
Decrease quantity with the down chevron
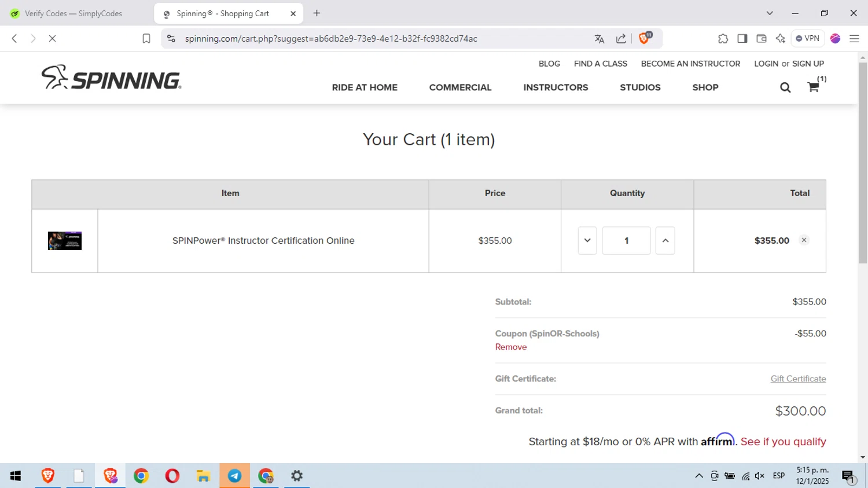point(587,241)
